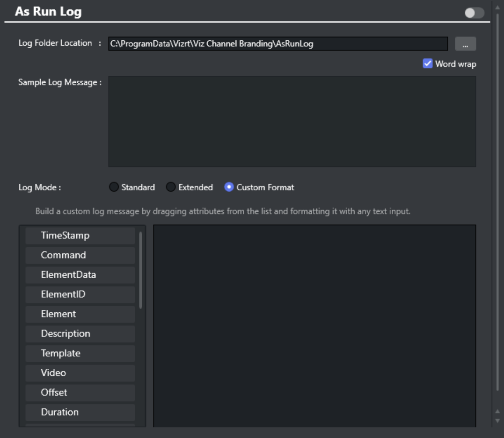This screenshot has height=438, width=504.
Task: Click the attribute list vertical scrollbar
Action: tap(141, 270)
